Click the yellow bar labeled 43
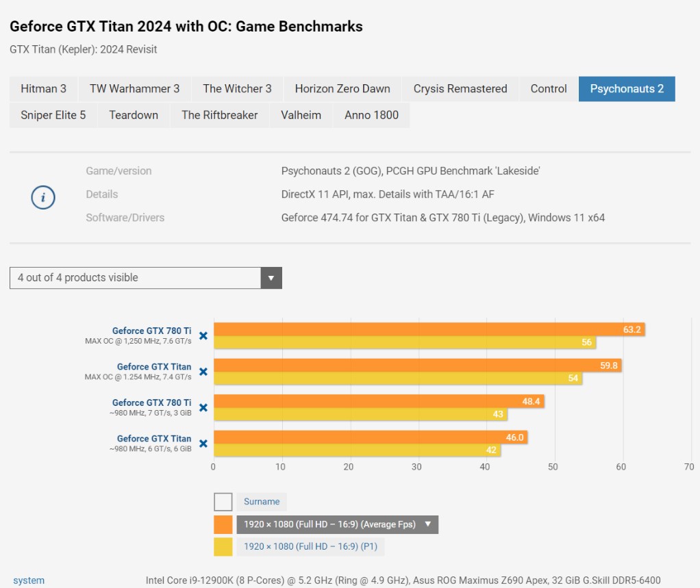Image resolution: width=700 pixels, height=588 pixels. [x=361, y=414]
